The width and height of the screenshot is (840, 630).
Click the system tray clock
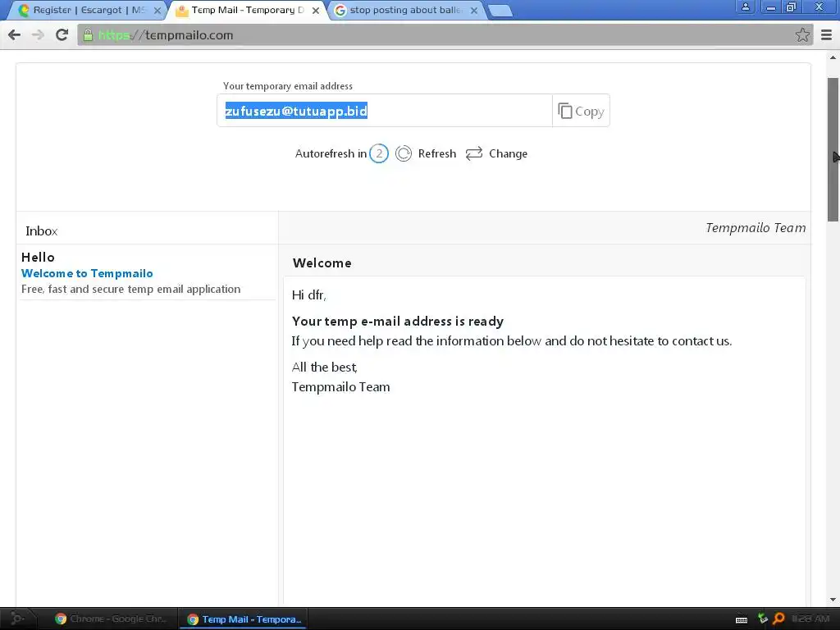810,619
